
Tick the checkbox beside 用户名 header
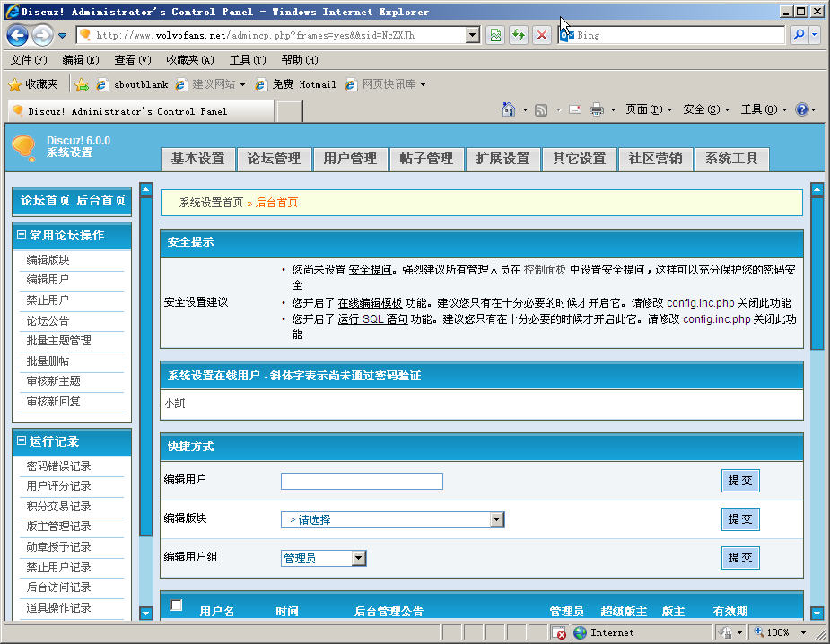pyautogui.click(x=177, y=605)
